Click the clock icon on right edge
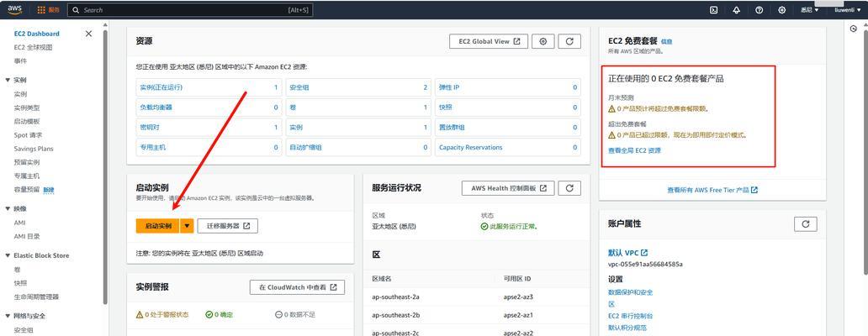Viewport: 868px width, 336px height. tap(854, 29)
